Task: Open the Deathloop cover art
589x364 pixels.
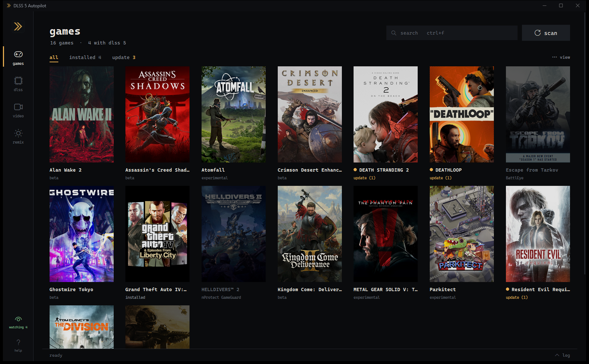Action: [462, 114]
